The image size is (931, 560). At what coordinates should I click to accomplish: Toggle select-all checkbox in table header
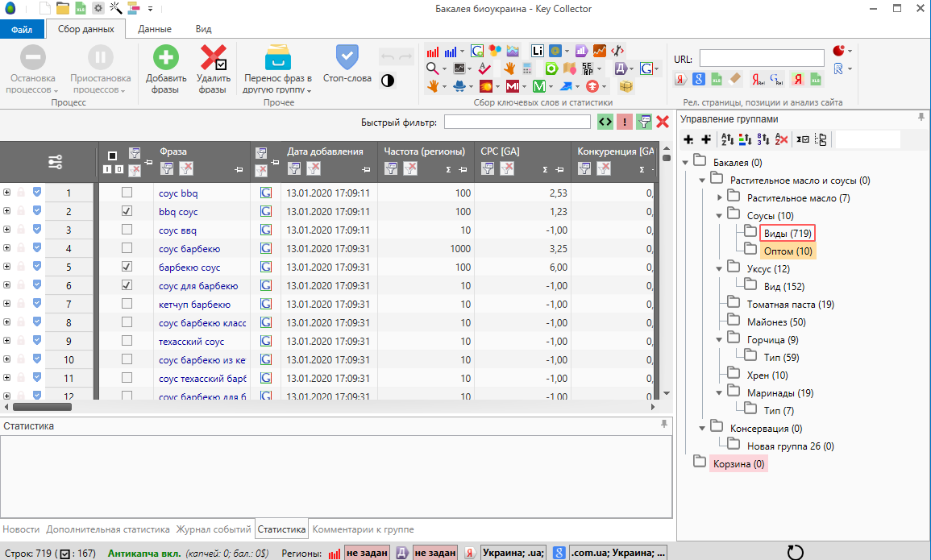112,156
